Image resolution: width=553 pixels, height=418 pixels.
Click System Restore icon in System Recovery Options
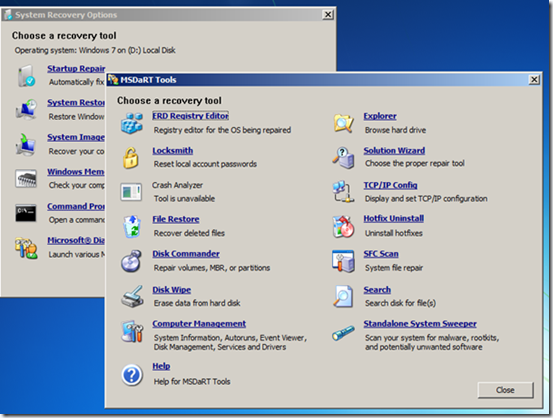26,110
